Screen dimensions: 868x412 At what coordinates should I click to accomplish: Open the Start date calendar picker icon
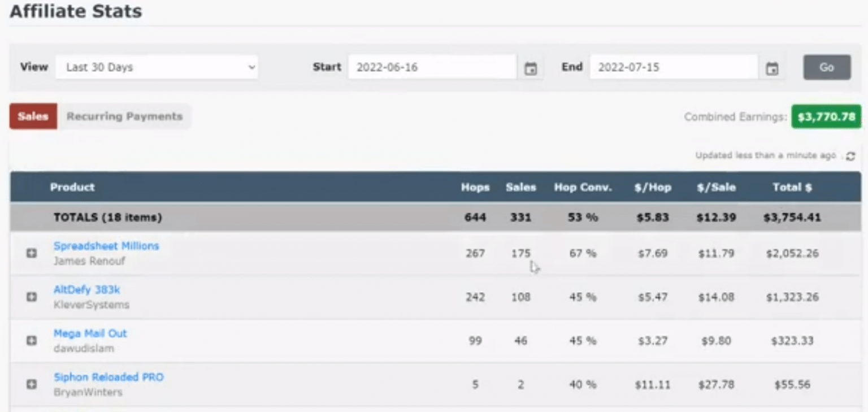pyautogui.click(x=531, y=68)
